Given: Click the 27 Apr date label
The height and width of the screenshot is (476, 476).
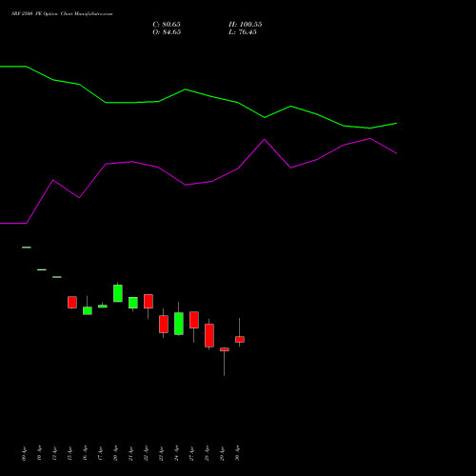Looking at the screenshot, I should pyautogui.click(x=191, y=453).
